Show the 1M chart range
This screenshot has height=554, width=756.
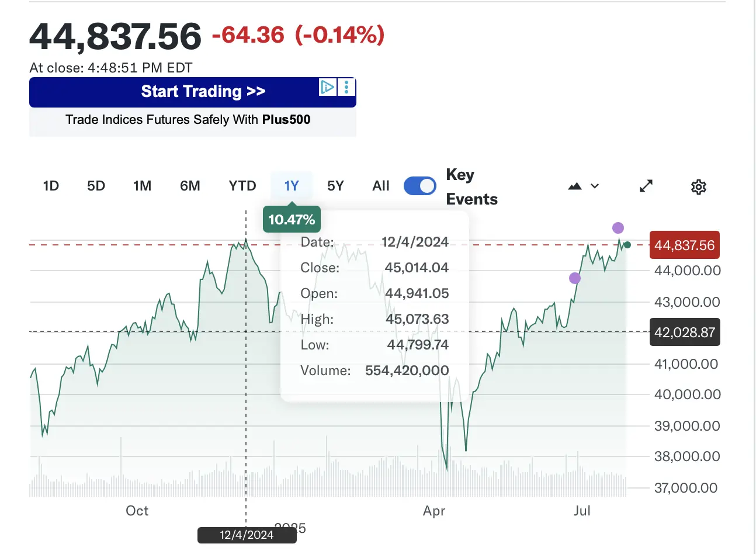pyautogui.click(x=142, y=186)
